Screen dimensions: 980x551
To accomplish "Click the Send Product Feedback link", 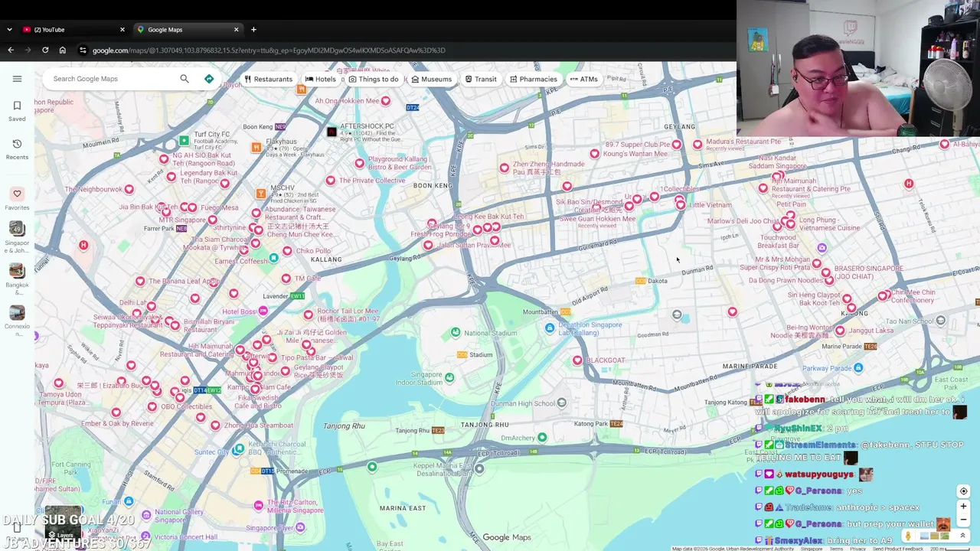I will tap(897, 549).
